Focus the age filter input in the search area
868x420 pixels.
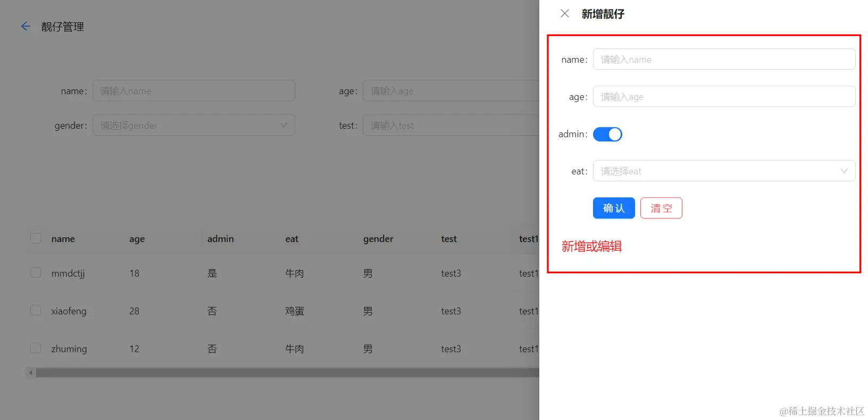(451, 91)
